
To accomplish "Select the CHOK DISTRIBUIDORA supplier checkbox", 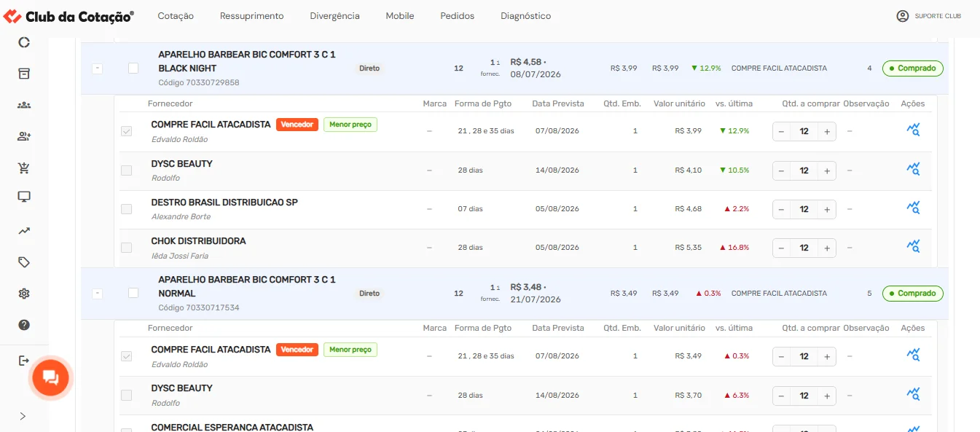I will [127, 248].
